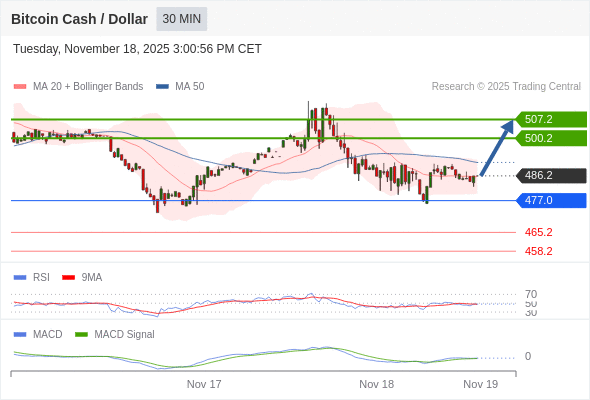Image resolution: width=590 pixels, height=400 pixels.
Task: Click the 30 MIN timeframe badge
Action: click(x=181, y=19)
